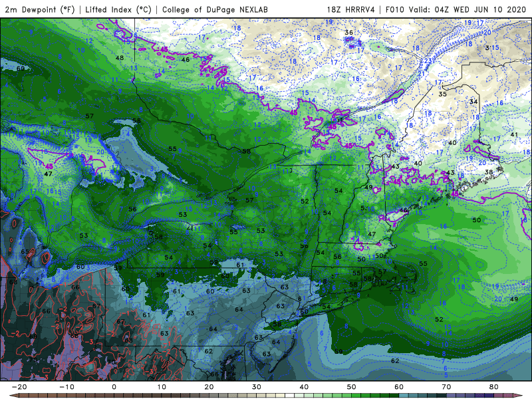532x399 pixels.
Task: Click the blue lifted index label 21
Action: pyautogui.click(x=422, y=74)
